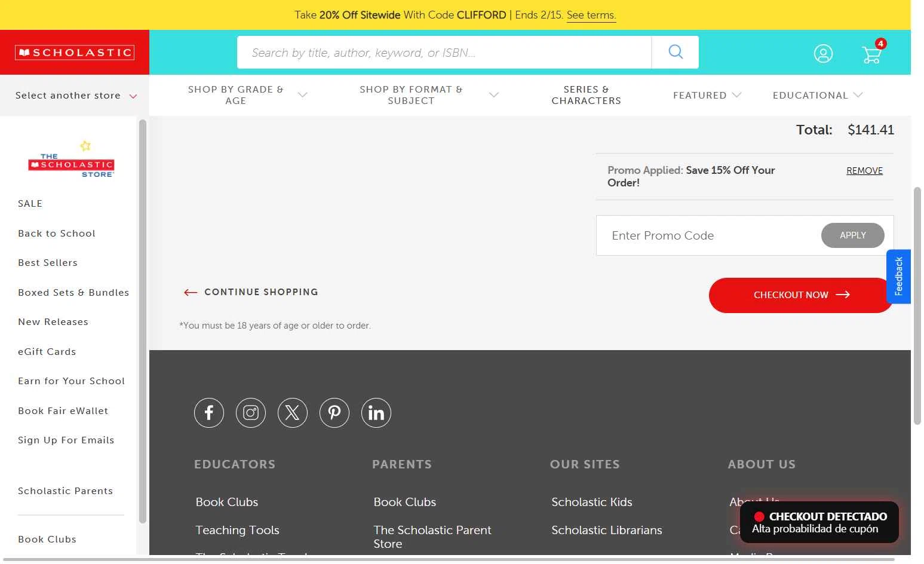Image resolution: width=924 pixels, height=564 pixels.
Task: Open Book Fair eWallet link
Action: pos(63,411)
